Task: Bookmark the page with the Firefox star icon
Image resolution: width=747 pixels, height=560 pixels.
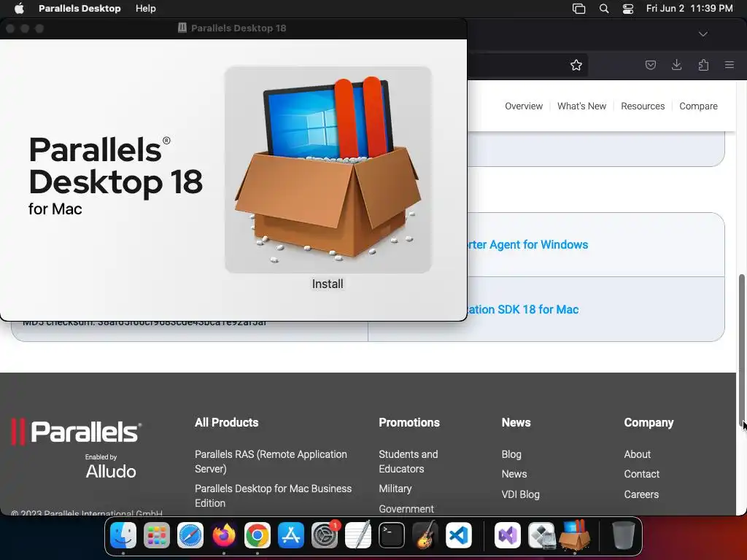Action: point(576,65)
